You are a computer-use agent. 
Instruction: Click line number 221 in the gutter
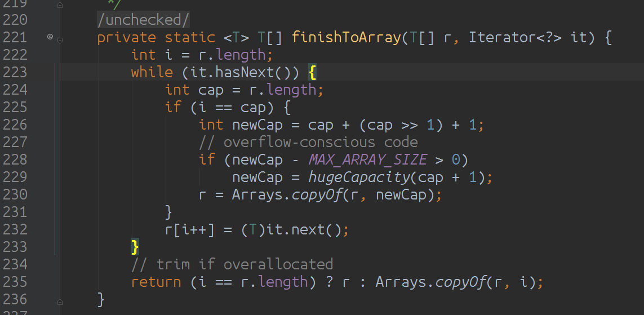15,37
